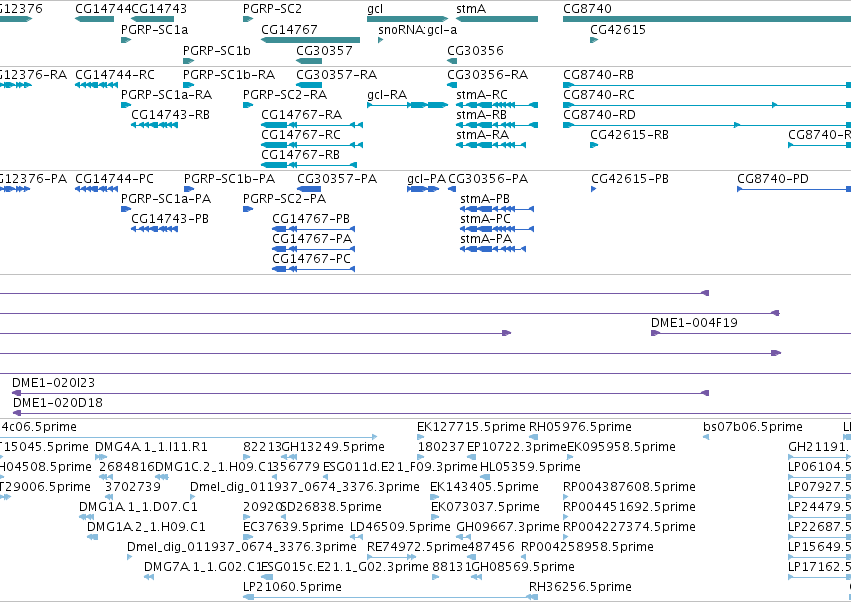Click the PGRP-SC1b-PA protein label
This screenshot has width=851, height=602.
229,179
